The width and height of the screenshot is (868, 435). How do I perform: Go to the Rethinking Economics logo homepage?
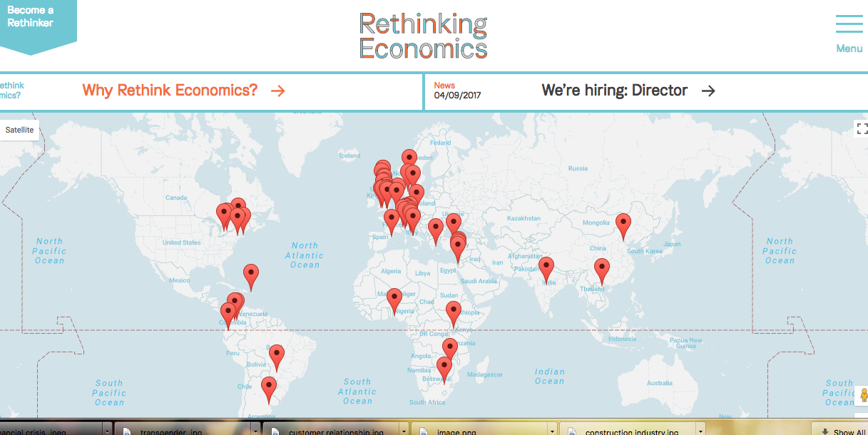click(423, 35)
